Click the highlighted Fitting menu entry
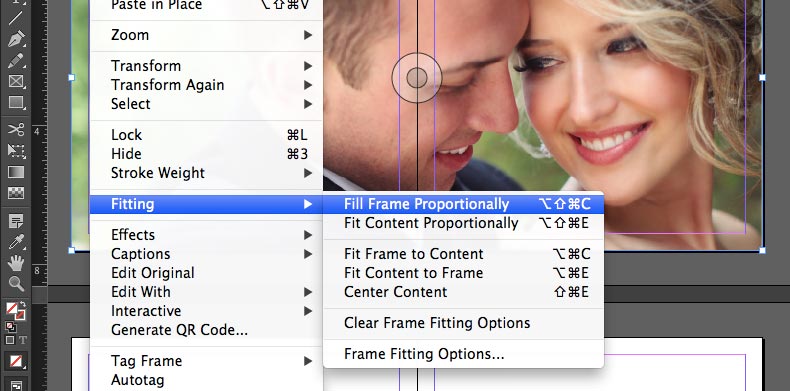The height and width of the screenshot is (391, 790). click(x=206, y=204)
